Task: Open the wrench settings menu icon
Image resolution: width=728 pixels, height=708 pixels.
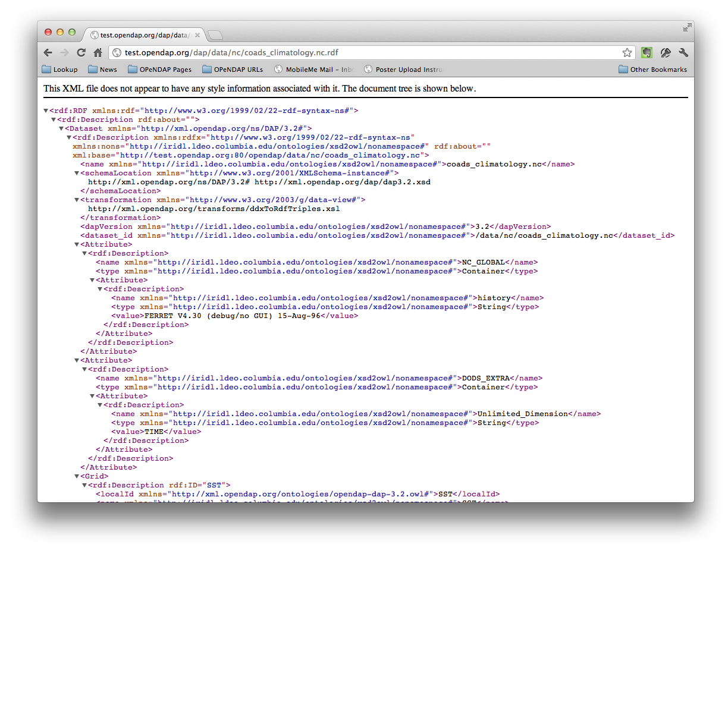Action: (x=683, y=53)
